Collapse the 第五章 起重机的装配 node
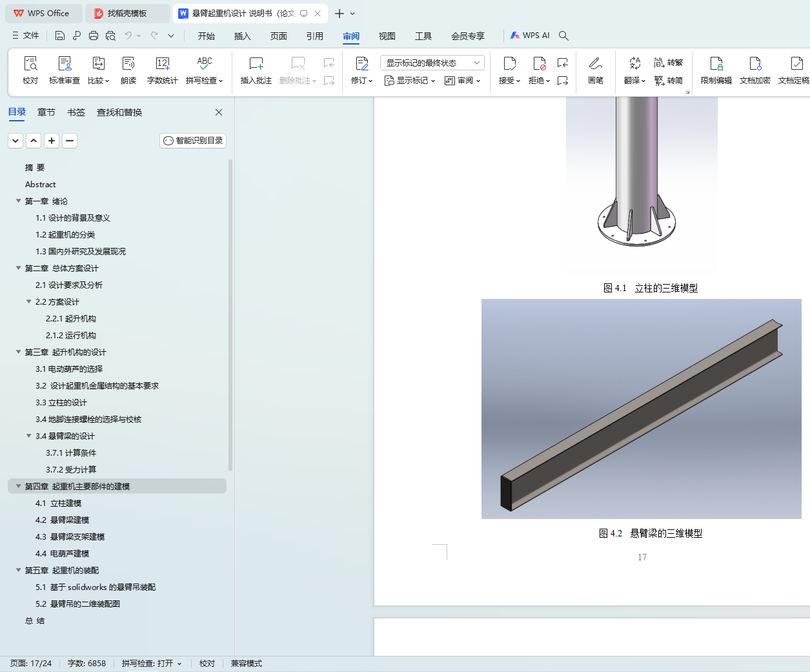Screen dimensions: 810x672 tap(18, 570)
